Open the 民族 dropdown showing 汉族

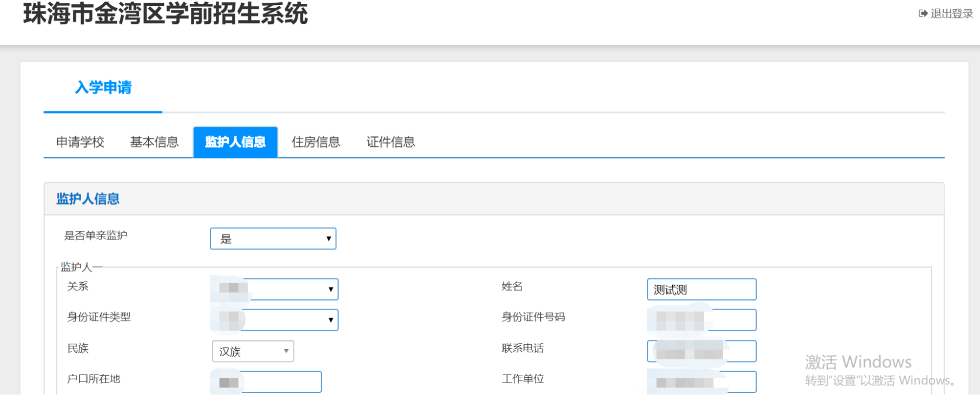253,351
